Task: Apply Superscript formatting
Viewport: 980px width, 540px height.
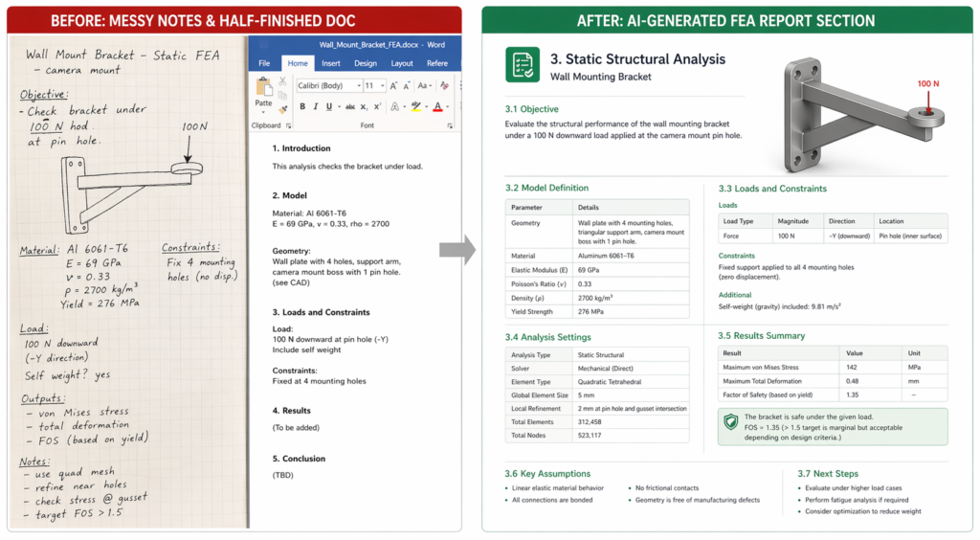Action: click(x=377, y=106)
